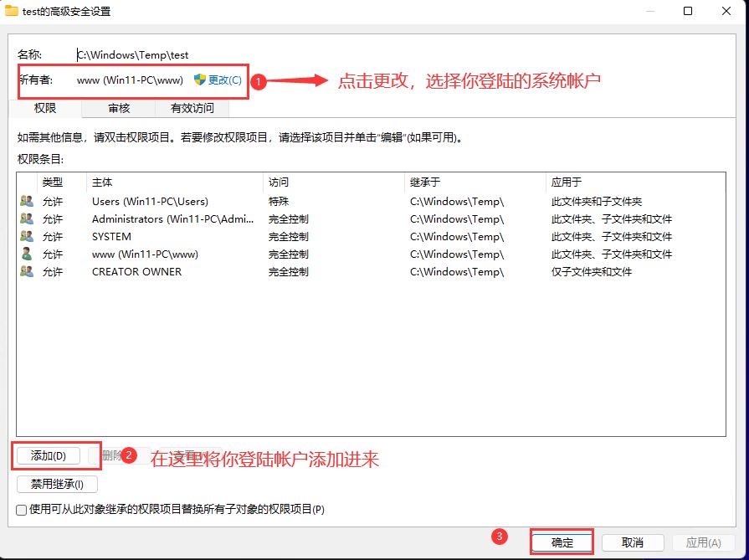Click the 名称 path field

[134, 54]
